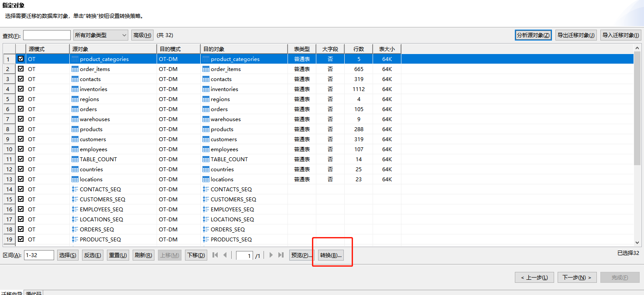
Task: Click the 查找 search input field
Action: tap(47, 35)
